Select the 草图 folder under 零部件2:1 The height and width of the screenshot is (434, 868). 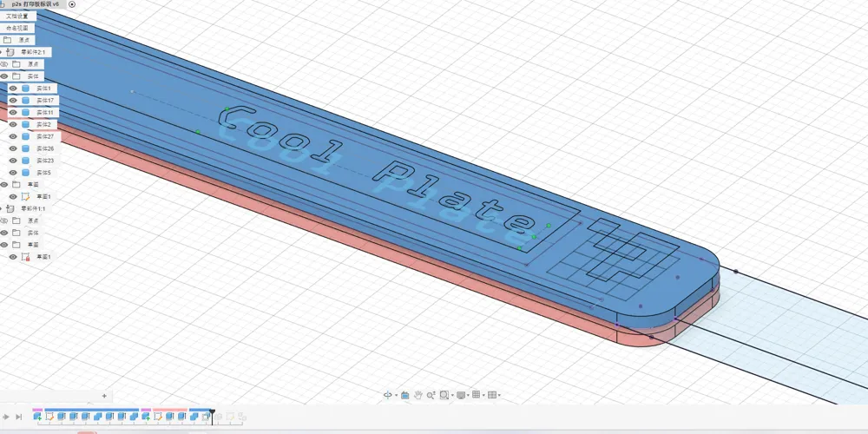[33, 184]
